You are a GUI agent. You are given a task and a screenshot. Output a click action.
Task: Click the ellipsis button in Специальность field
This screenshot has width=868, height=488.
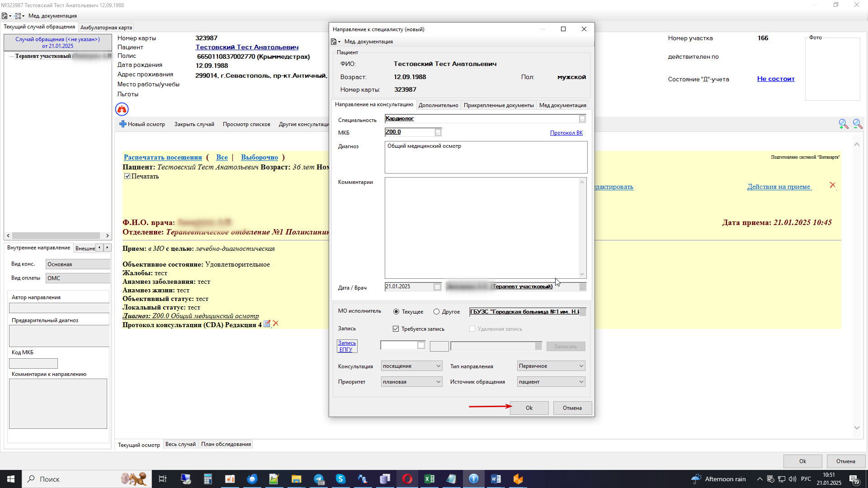coord(582,119)
